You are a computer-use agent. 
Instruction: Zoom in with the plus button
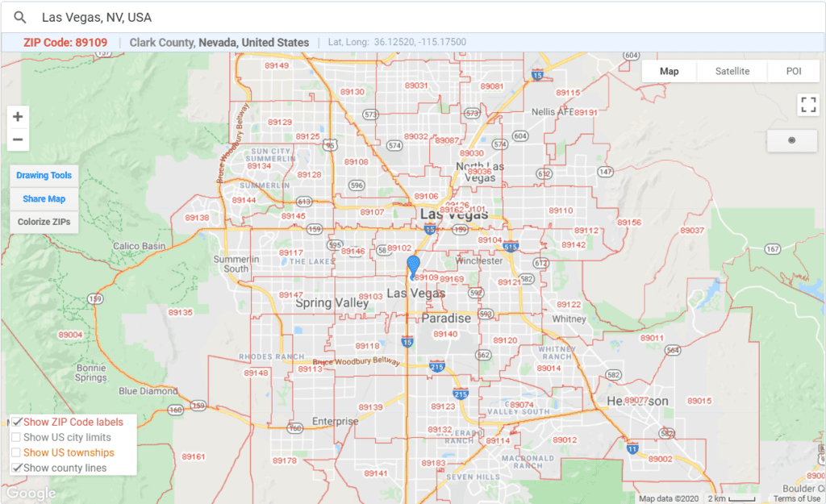(x=18, y=117)
